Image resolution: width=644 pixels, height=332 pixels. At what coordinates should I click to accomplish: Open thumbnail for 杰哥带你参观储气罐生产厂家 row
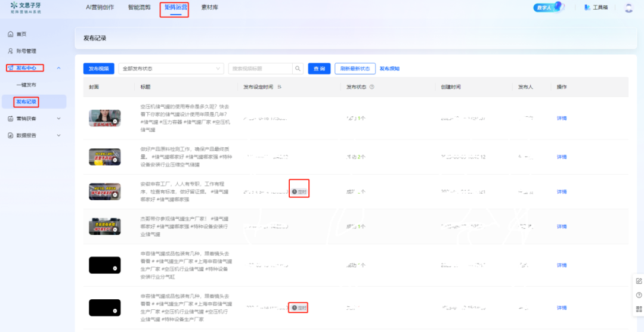click(x=105, y=226)
